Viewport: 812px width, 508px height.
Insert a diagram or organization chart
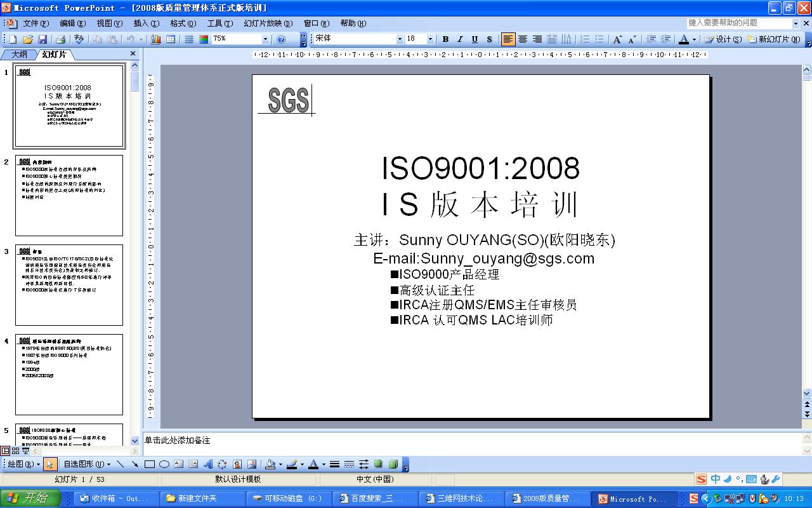[223, 464]
